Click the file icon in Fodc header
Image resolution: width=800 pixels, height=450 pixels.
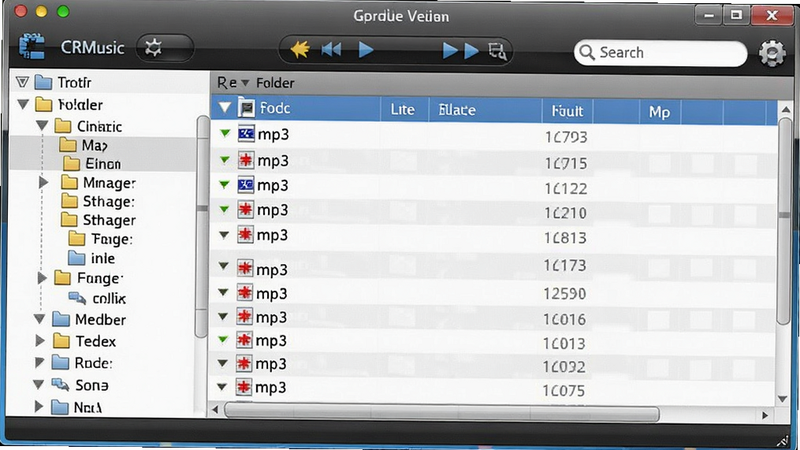[x=246, y=108]
